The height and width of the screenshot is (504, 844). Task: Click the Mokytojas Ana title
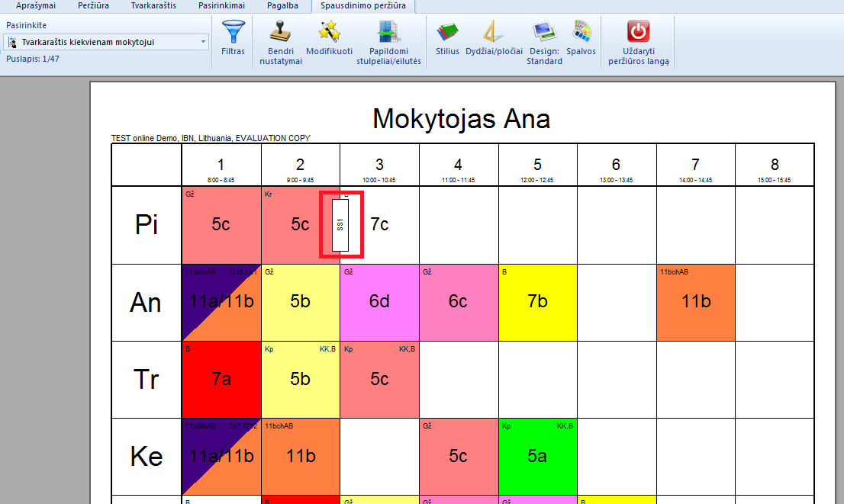coord(461,119)
